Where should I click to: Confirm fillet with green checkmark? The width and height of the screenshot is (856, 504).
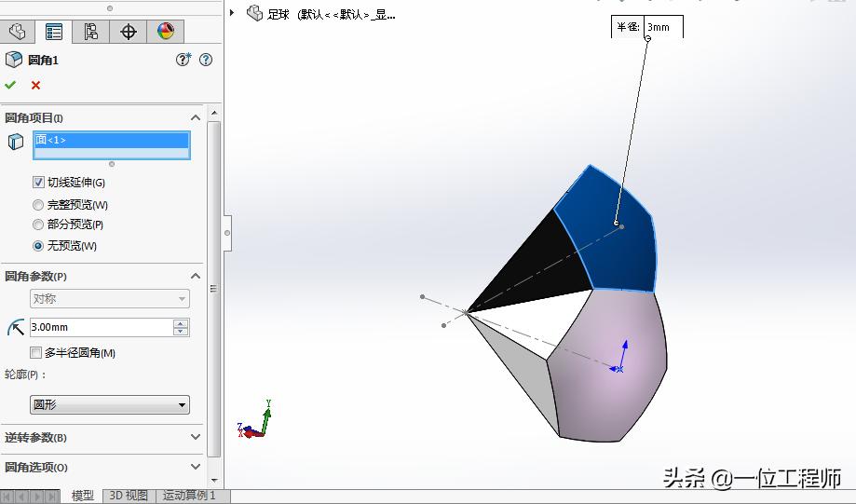coord(10,85)
